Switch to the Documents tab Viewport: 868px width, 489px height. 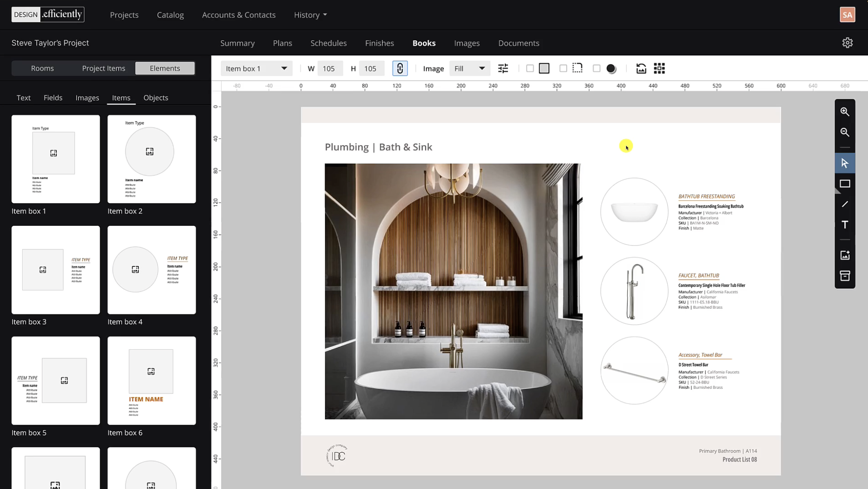pyautogui.click(x=519, y=43)
